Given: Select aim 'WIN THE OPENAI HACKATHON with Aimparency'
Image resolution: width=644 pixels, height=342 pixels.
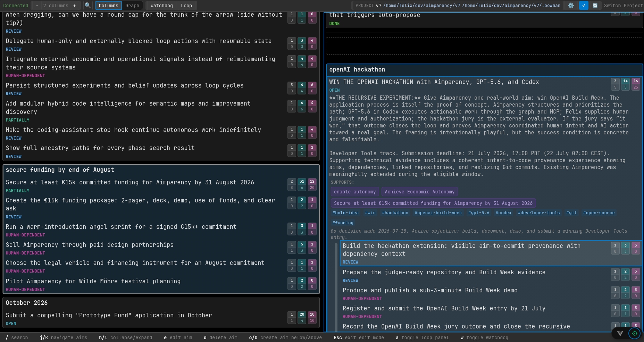Looking at the screenshot, I should 434,82.
